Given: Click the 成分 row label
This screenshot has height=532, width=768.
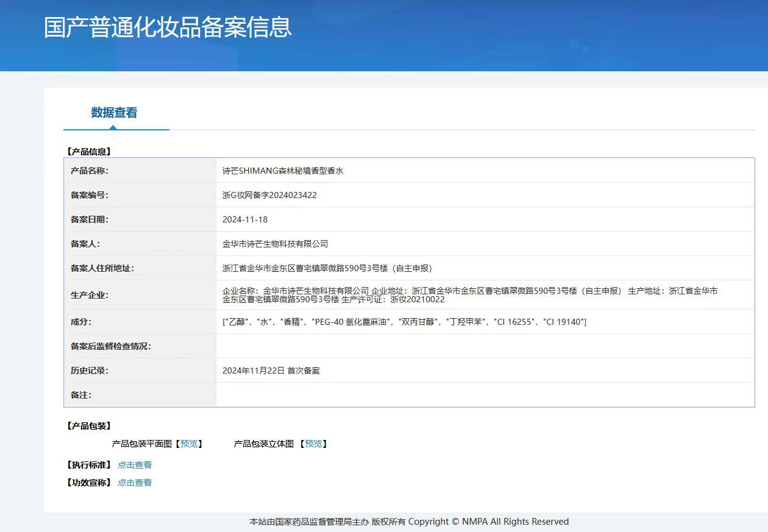Looking at the screenshot, I should coord(81,322).
